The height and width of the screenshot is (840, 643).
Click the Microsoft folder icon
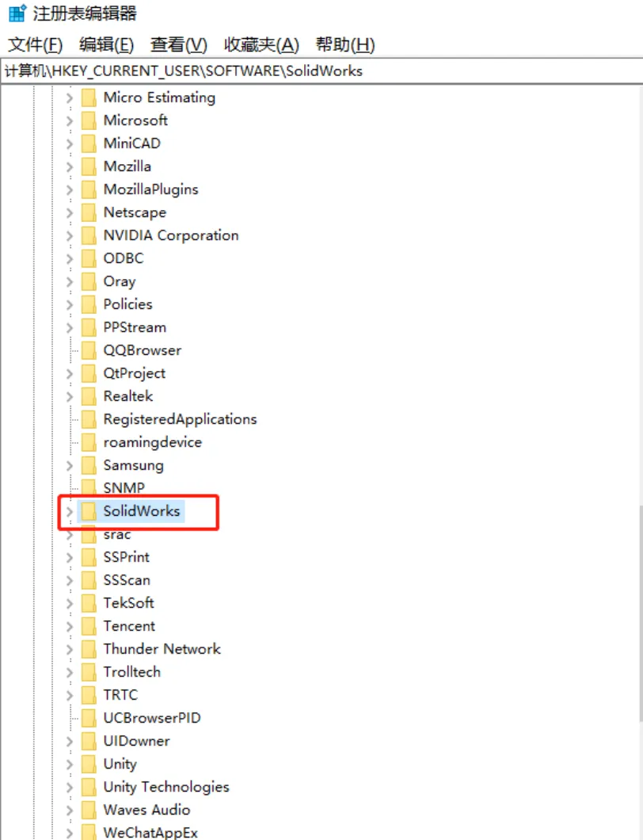[x=89, y=120]
